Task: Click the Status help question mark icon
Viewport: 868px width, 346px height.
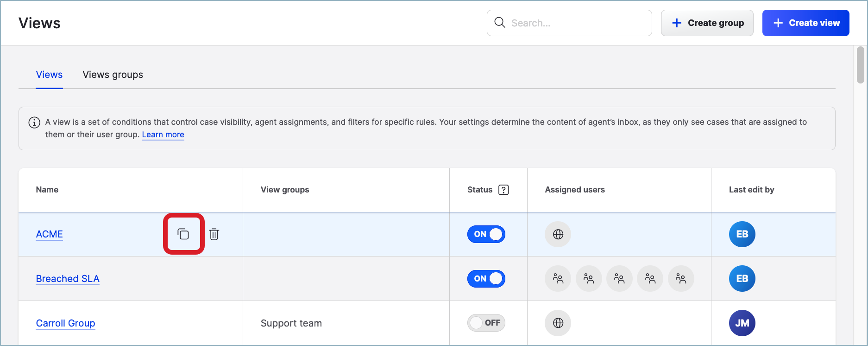Action: pos(503,190)
